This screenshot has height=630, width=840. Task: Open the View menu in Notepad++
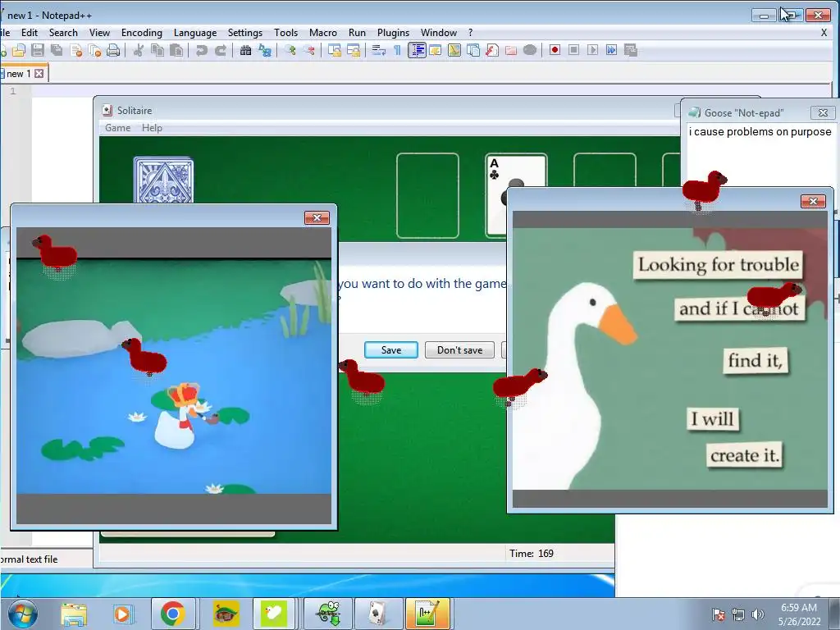(x=99, y=33)
